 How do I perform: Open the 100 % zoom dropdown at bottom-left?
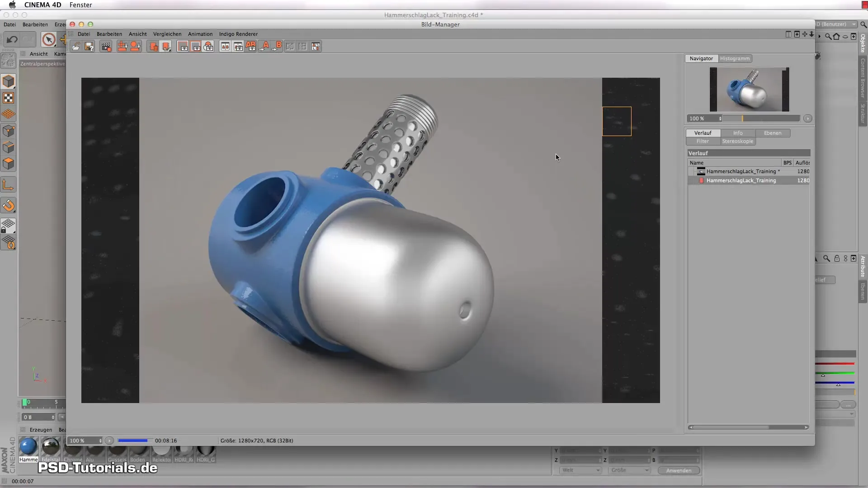pos(85,441)
